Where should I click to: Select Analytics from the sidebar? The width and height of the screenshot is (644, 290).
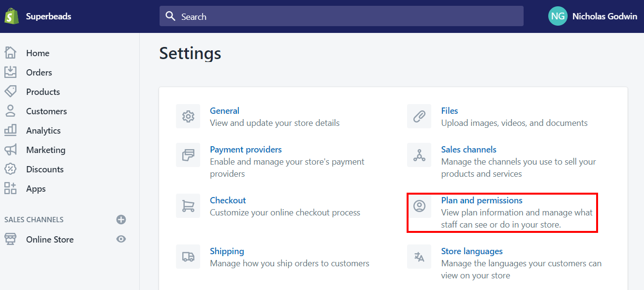[x=43, y=131]
